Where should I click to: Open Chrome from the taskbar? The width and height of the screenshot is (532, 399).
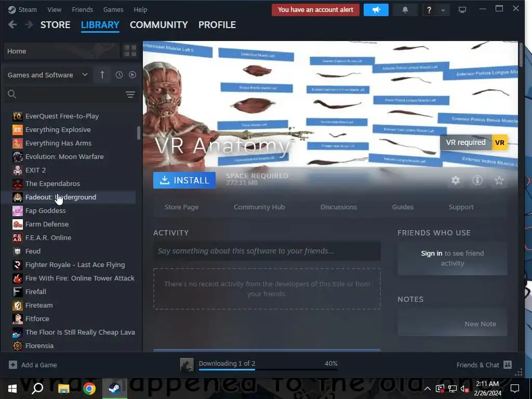(89, 389)
